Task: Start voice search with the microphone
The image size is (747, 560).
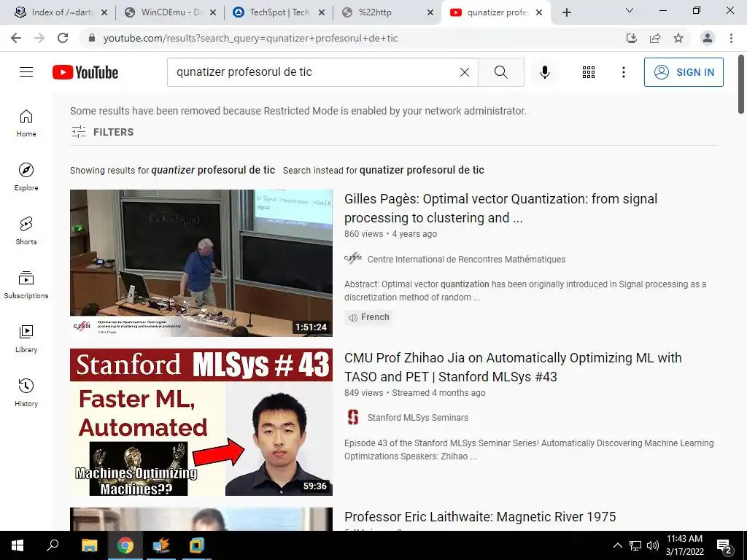Action: (x=544, y=72)
